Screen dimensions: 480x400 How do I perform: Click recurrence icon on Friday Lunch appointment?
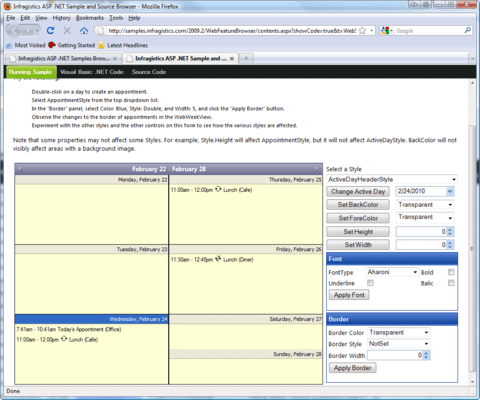tap(218, 259)
